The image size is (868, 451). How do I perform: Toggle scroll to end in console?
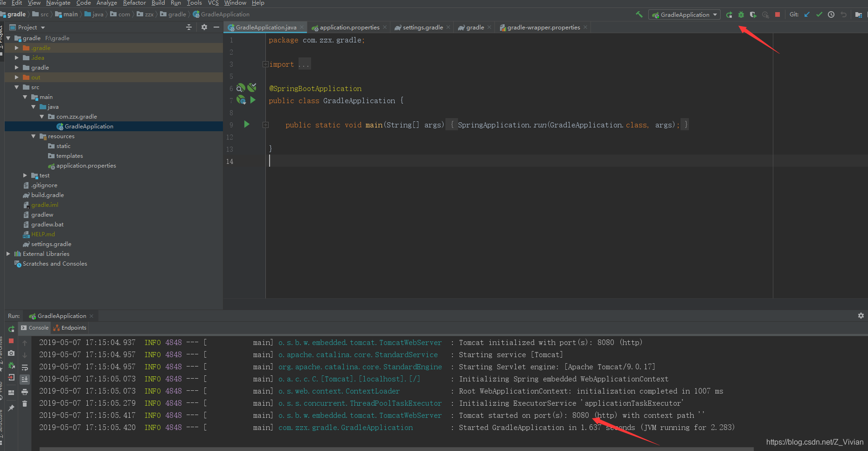pyautogui.click(x=25, y=379)
